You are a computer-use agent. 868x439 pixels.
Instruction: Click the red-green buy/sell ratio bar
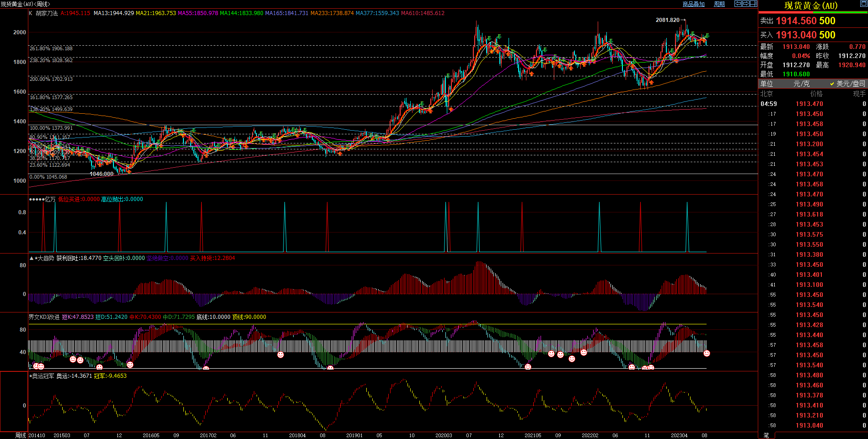coord(813,13)
